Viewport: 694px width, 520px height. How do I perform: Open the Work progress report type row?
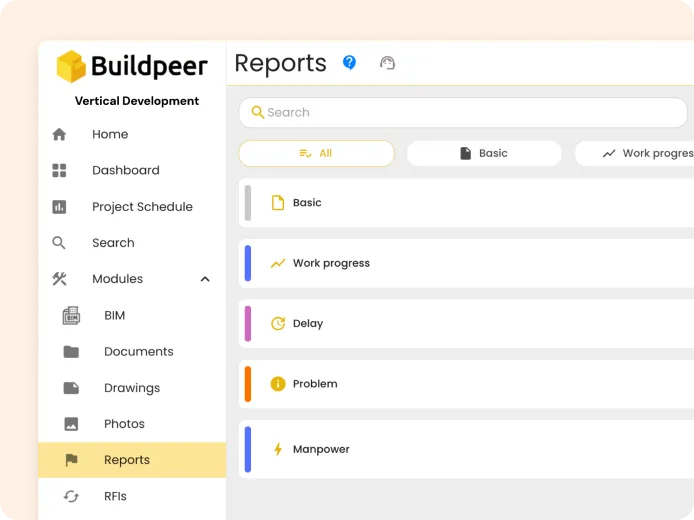coord(467,263)
